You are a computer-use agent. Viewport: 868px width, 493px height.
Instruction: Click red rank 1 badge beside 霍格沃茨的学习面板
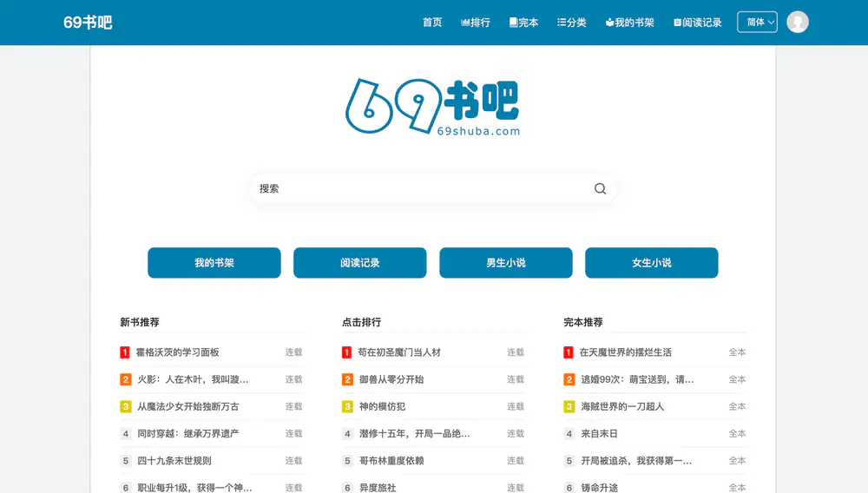125,352
